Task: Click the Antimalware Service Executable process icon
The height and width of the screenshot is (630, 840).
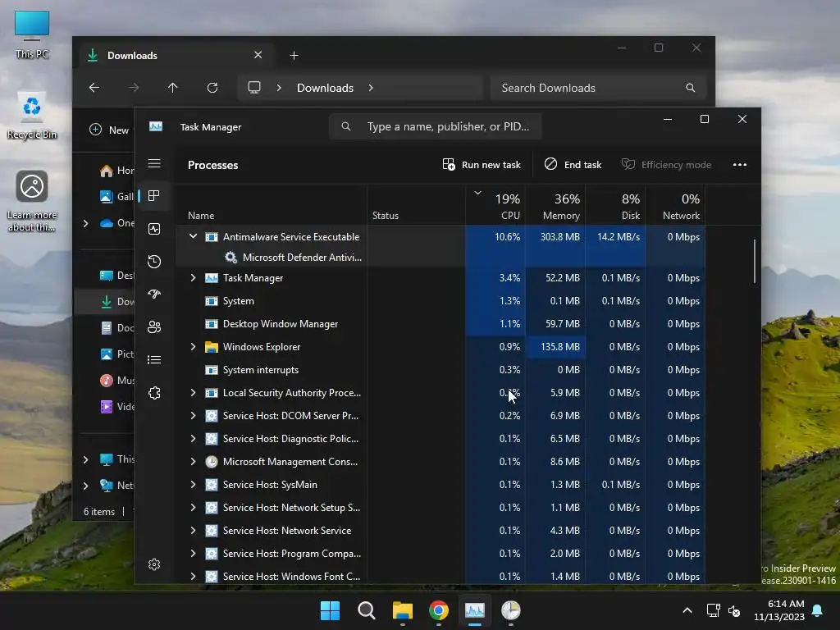Action: tap(212, 237)
